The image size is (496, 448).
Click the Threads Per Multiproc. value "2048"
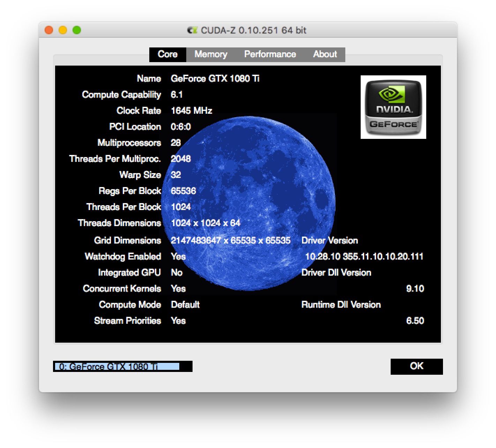(181, 159)
